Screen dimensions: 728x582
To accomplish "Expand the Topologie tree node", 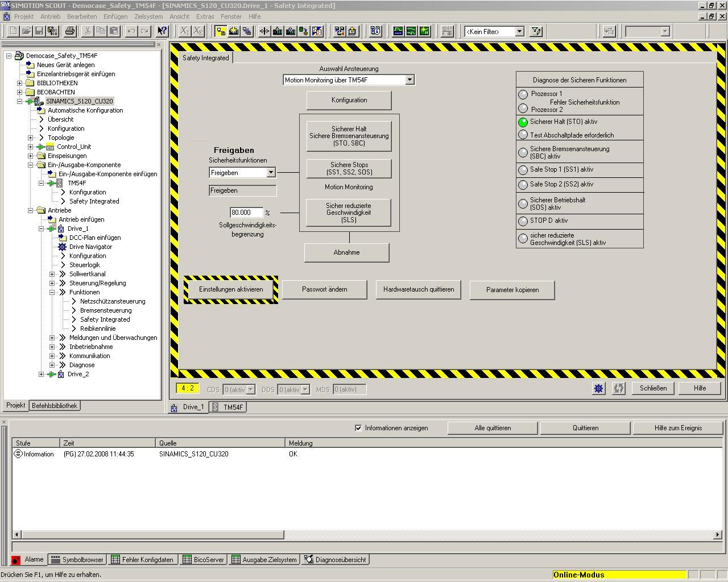I will tap(31, 138).
